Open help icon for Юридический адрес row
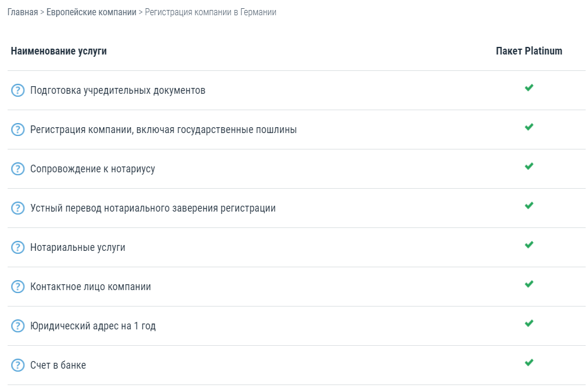 [x=18, y=326]
